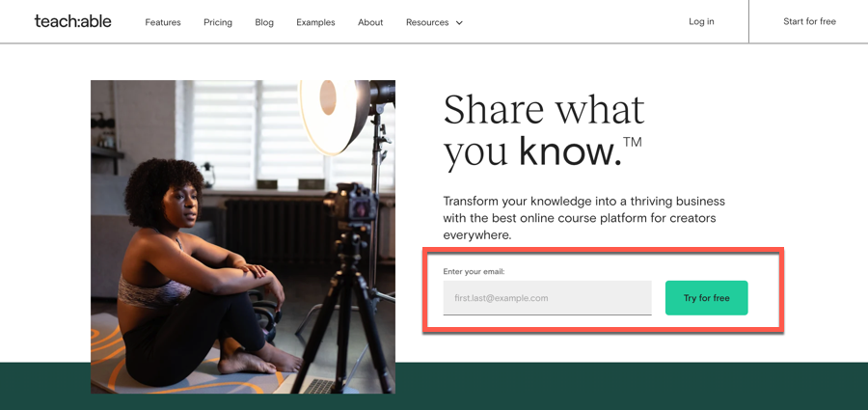
Task: Click Start for free button
Action: (809, 21)
